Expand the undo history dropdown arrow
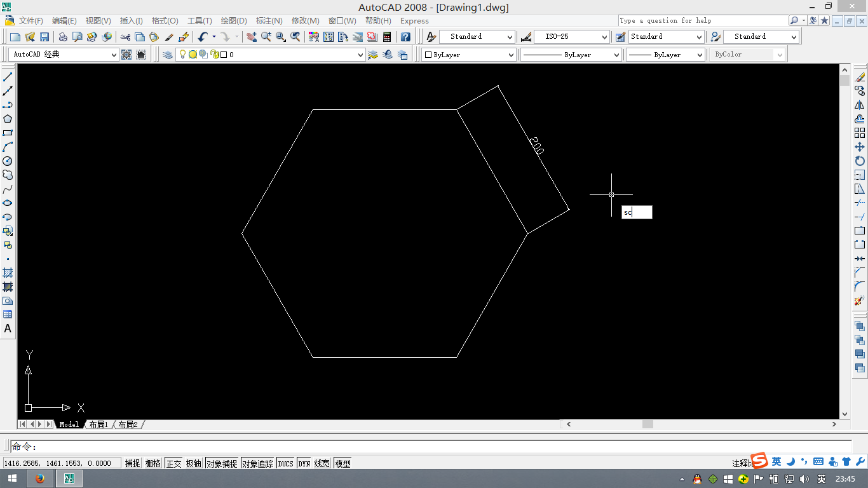 click(x=214, y=37)
